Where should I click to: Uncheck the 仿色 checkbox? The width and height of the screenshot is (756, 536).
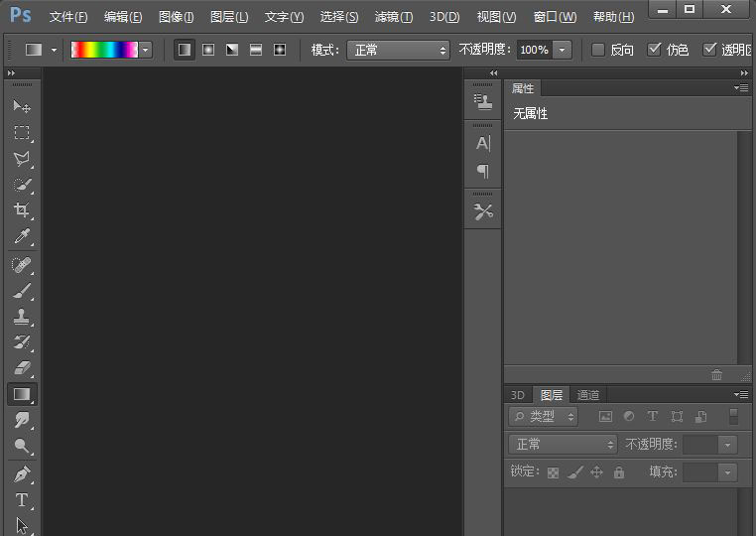tap(654, 50)
